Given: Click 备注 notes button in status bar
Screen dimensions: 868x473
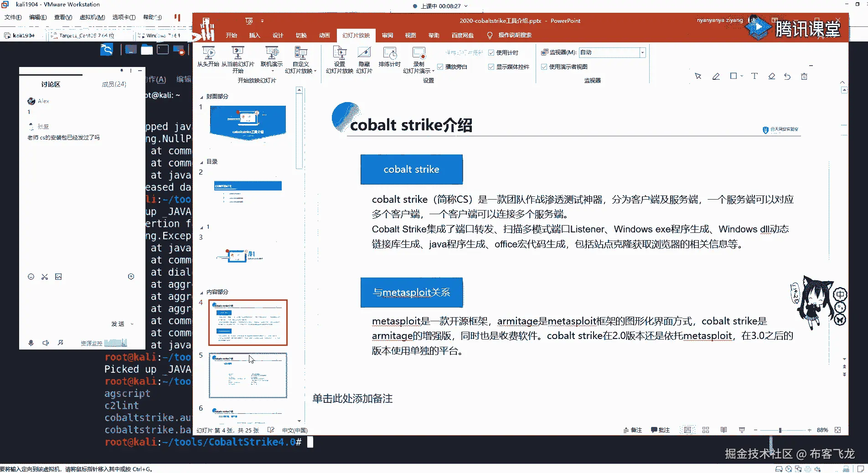Looking at the screenshot, I should (633, 430).
